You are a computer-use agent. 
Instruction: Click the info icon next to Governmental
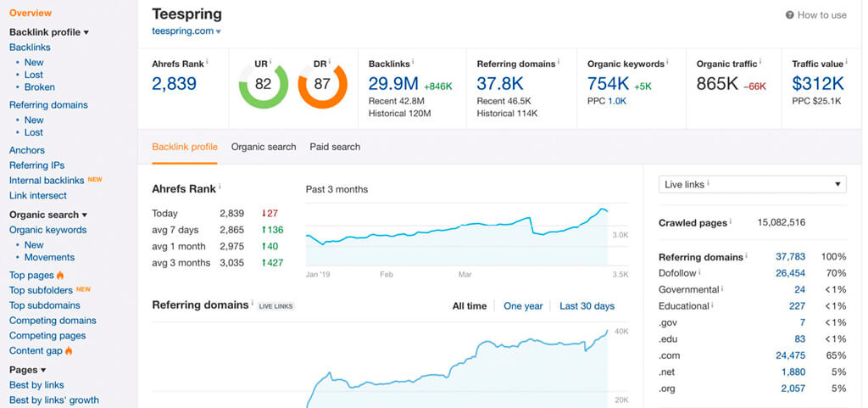pyautogui.click(x=722, y=288)
